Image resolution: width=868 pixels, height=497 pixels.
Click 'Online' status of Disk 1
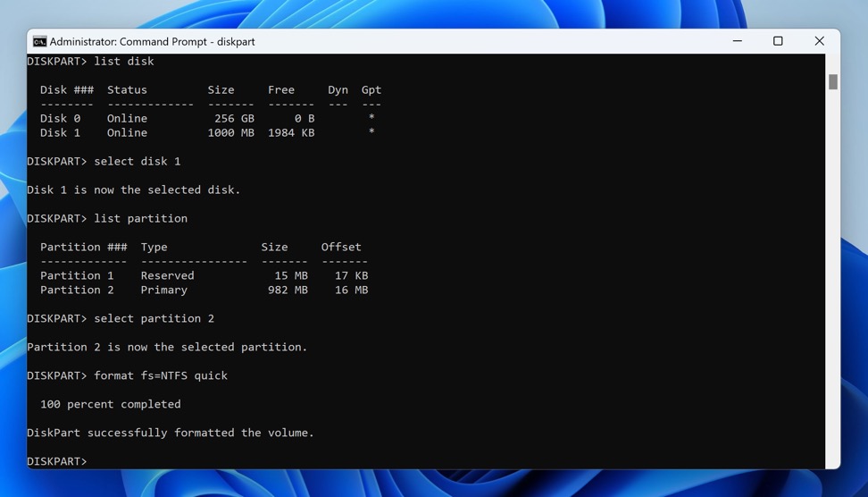(x=128, y=133)
